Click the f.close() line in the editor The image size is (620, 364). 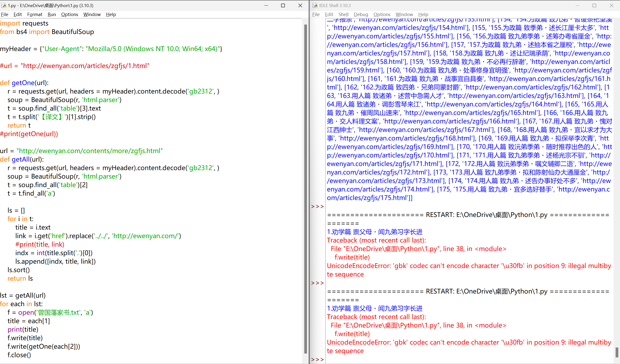tap(19, 355)
